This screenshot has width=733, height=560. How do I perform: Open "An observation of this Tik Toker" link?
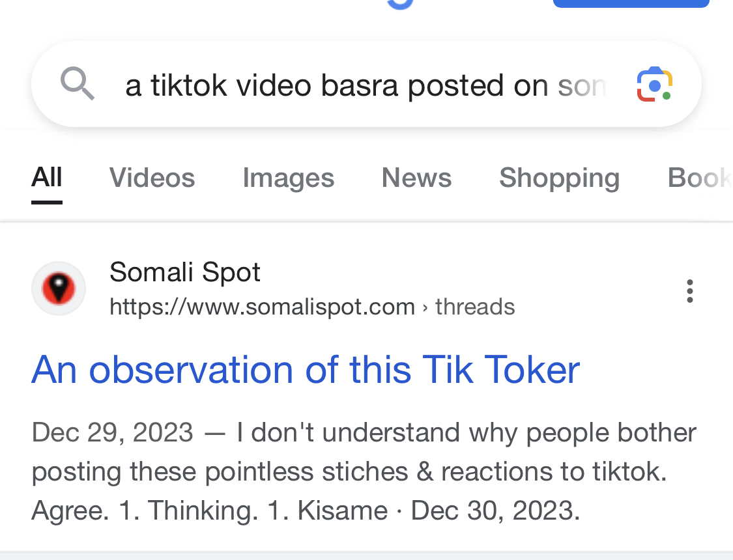click(306, 369)
